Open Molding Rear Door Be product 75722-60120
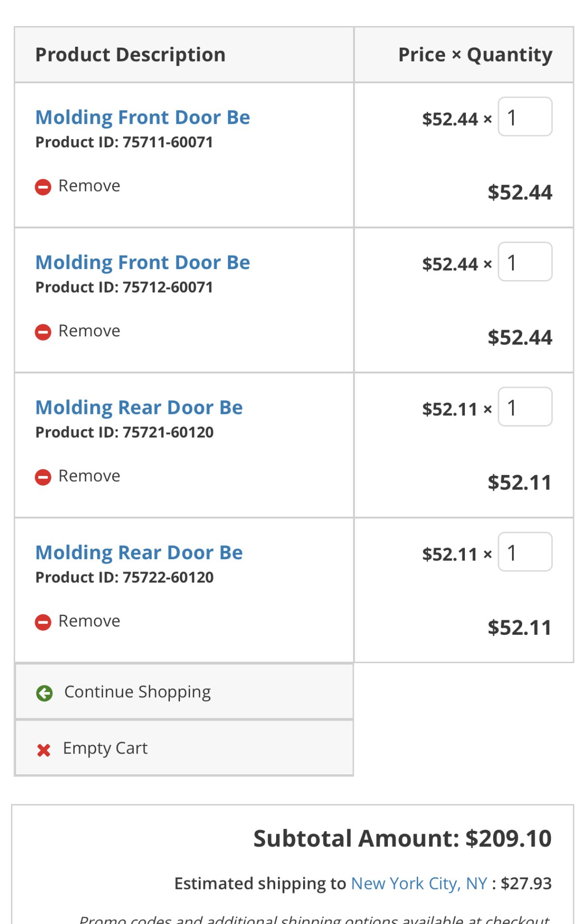 [139, 552]
